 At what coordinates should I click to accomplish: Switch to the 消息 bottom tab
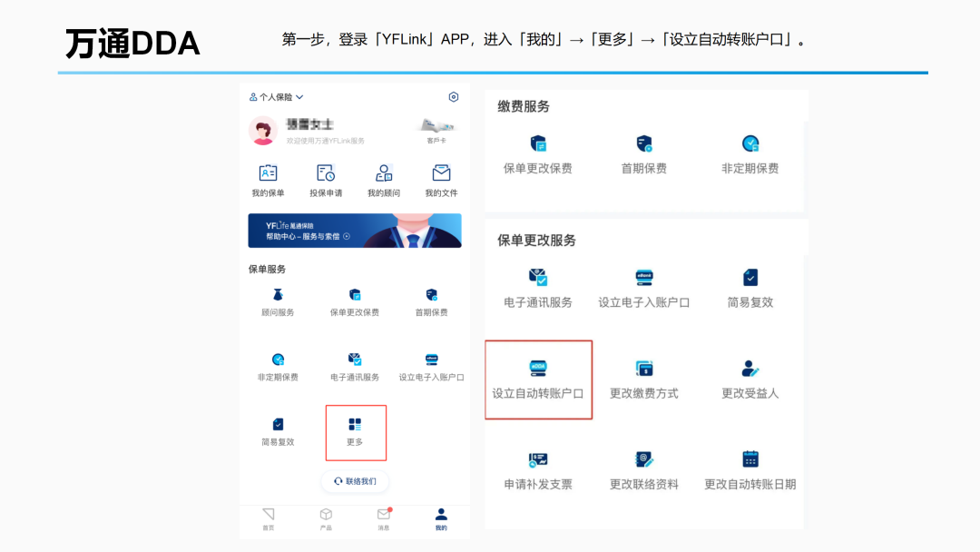click(x=384, y=519)
